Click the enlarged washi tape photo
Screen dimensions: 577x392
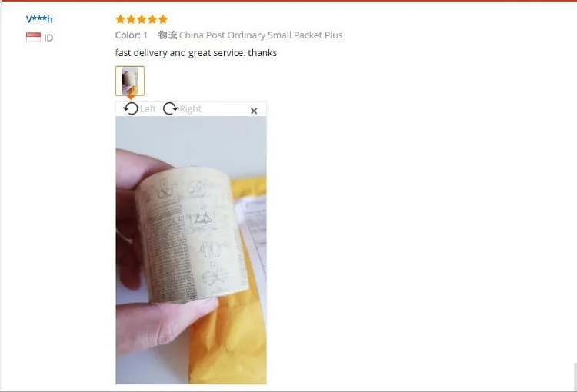[191, 250]
